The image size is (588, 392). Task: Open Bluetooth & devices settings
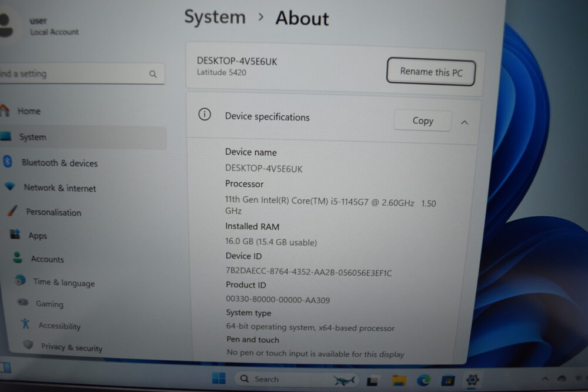pyautogui.click(x=59, y=163)
